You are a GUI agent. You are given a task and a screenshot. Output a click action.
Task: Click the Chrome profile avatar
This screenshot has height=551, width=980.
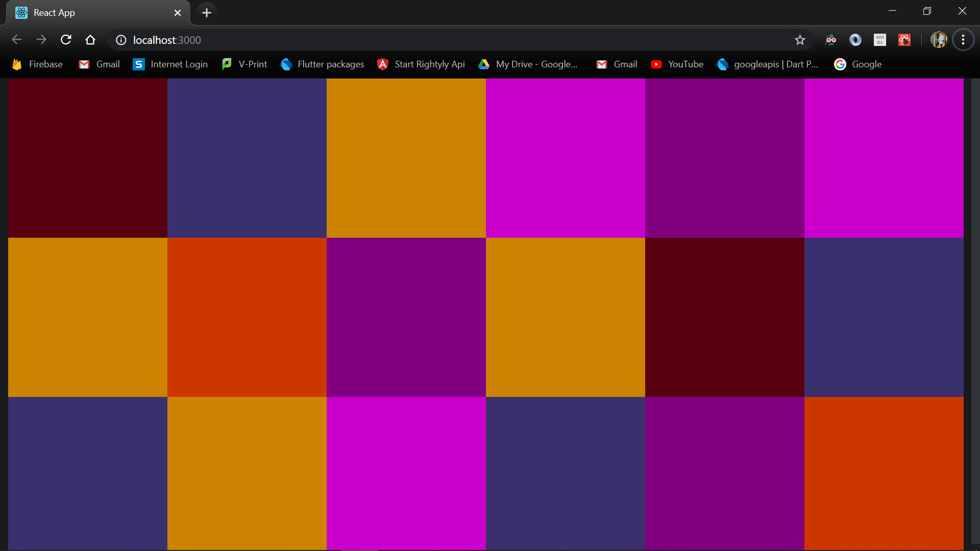939,40
